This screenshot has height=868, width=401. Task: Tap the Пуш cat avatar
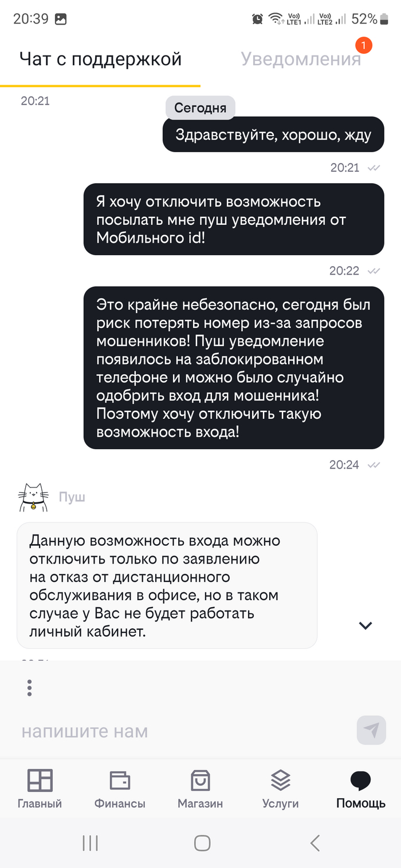click(33, 497)
